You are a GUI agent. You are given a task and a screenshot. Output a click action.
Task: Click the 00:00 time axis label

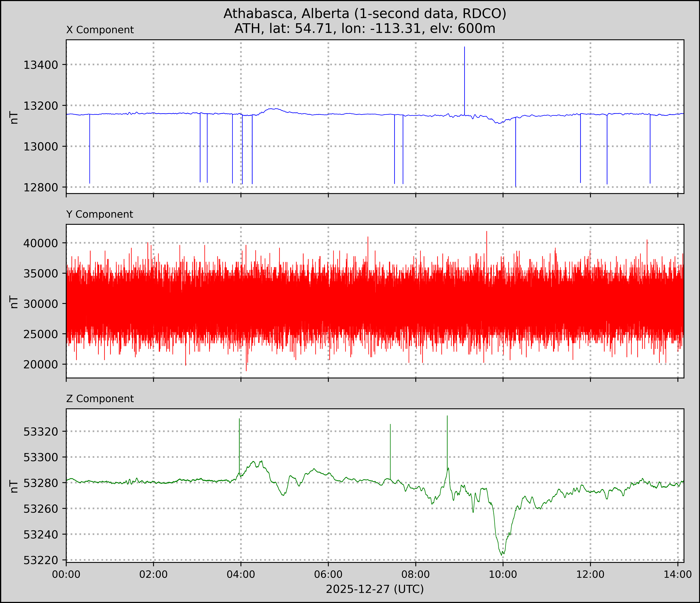tap(66, 574)
